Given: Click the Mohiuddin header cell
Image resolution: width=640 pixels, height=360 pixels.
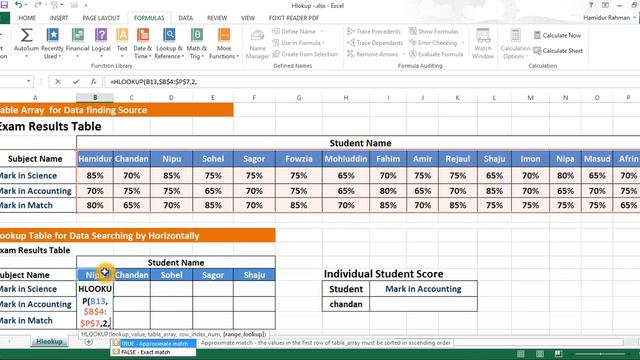Looking at the screenshot, I should click(x=346, y=159).
